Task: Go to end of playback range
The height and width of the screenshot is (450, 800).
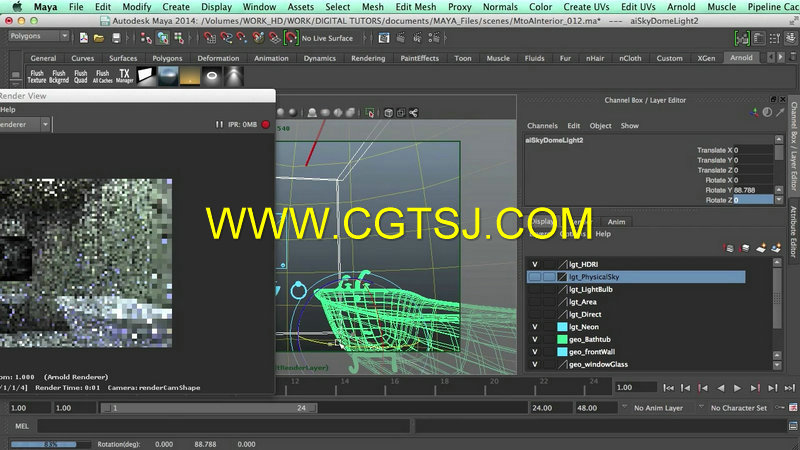Action: coord(790,388)
